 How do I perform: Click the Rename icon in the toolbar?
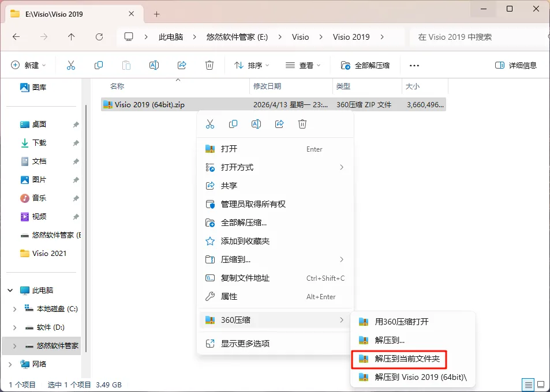click(x=154, y=65)
